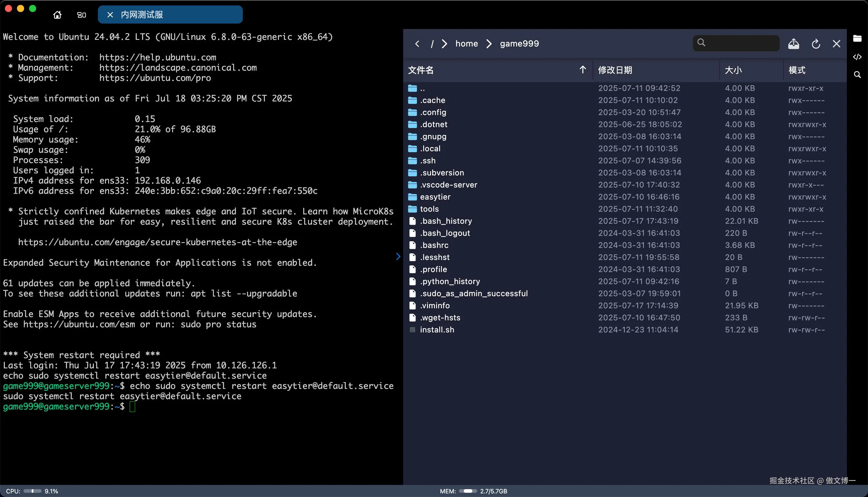The image size is (868, 497).
Task: Open the easytier folder
Action: coord(435,197)
